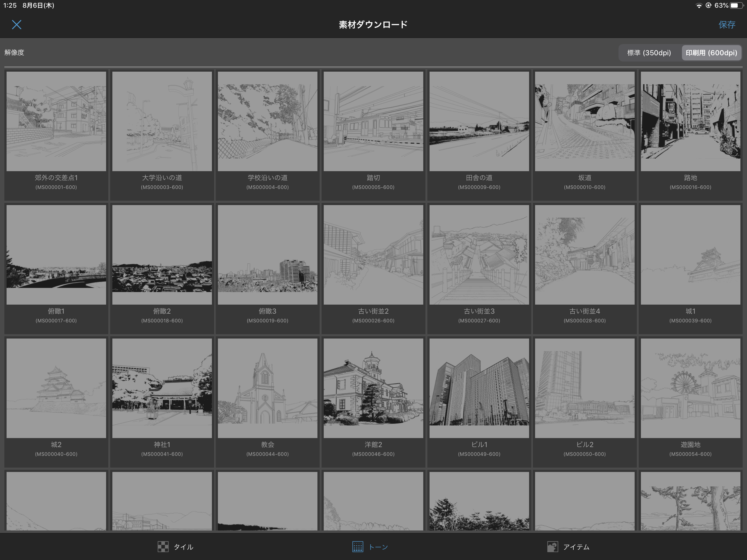Select the 田舎の道 thumbnail
Viewport: 747px width, 560px height.
479,121
